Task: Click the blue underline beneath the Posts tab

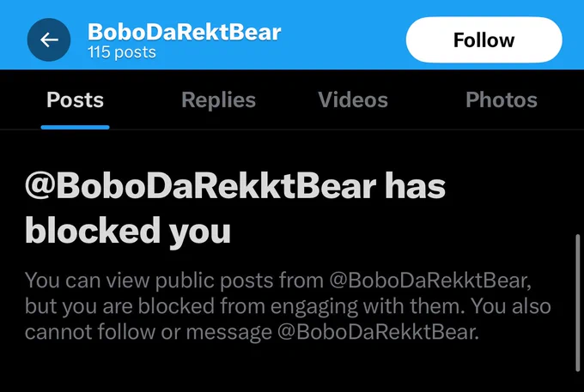Action: (x=76, y=127)
